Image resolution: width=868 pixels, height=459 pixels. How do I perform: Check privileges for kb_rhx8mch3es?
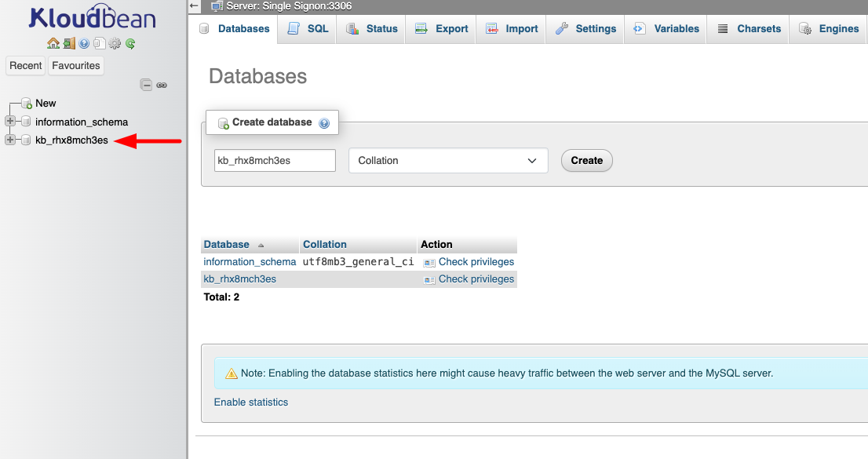476,279
